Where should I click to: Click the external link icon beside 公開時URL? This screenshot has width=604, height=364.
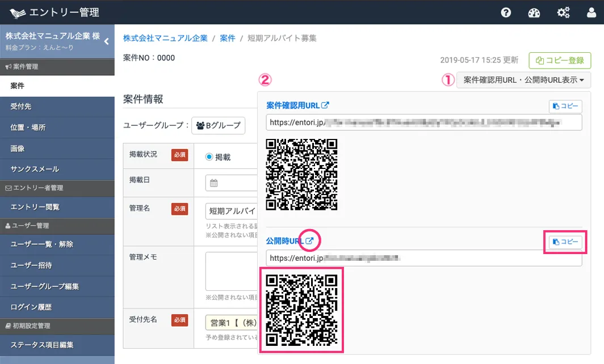pos(309,241)
